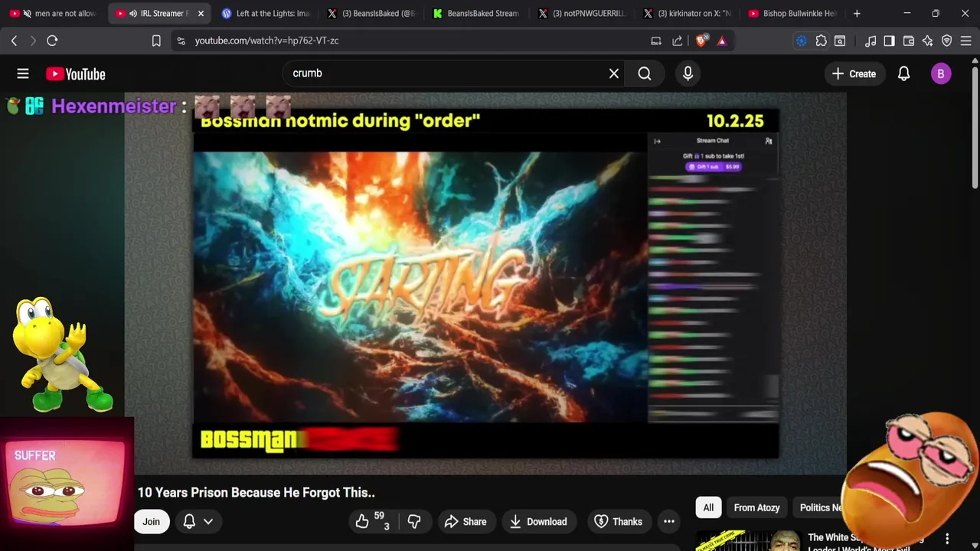Viewport: 980px width, 551px height.
Task: Select the From Atozy filter chip
Action: tap(756, 507)
